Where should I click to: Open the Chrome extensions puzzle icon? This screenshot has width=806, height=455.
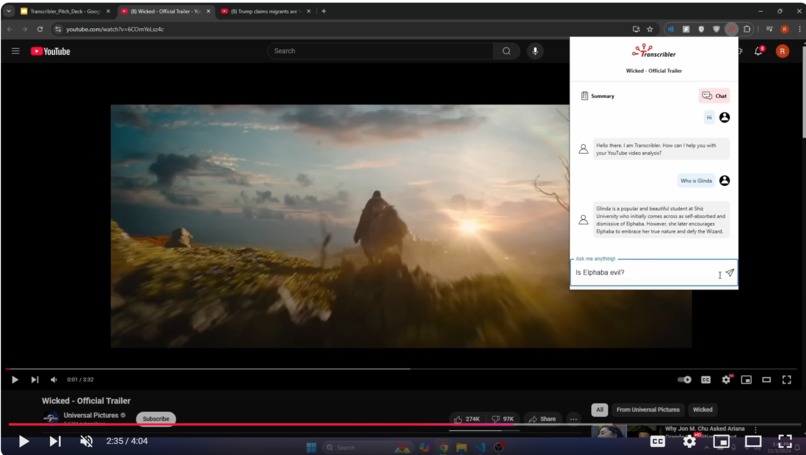747,29
